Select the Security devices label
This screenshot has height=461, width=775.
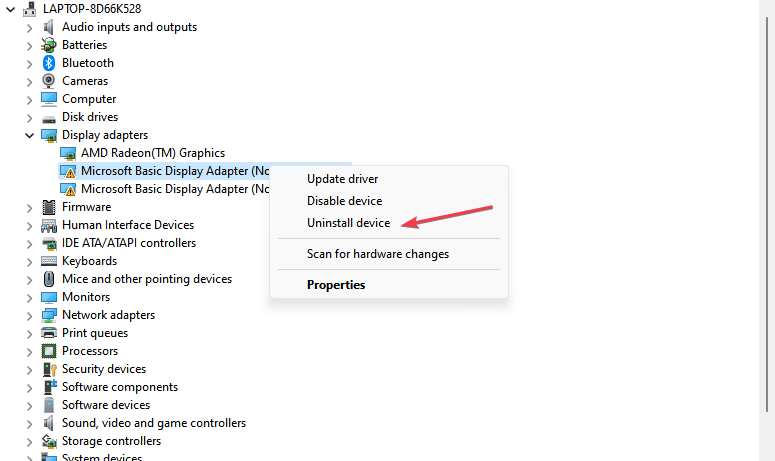104,369
